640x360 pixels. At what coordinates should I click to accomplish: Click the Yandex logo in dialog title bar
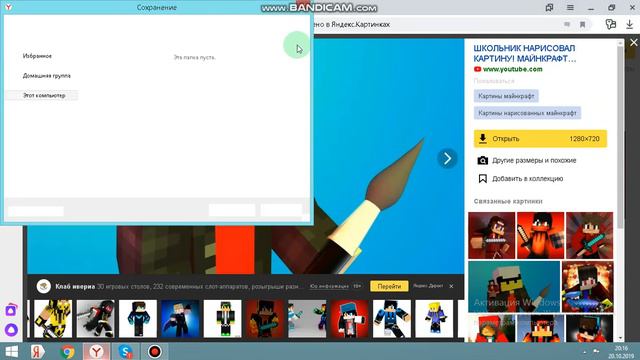coord(8,7)
